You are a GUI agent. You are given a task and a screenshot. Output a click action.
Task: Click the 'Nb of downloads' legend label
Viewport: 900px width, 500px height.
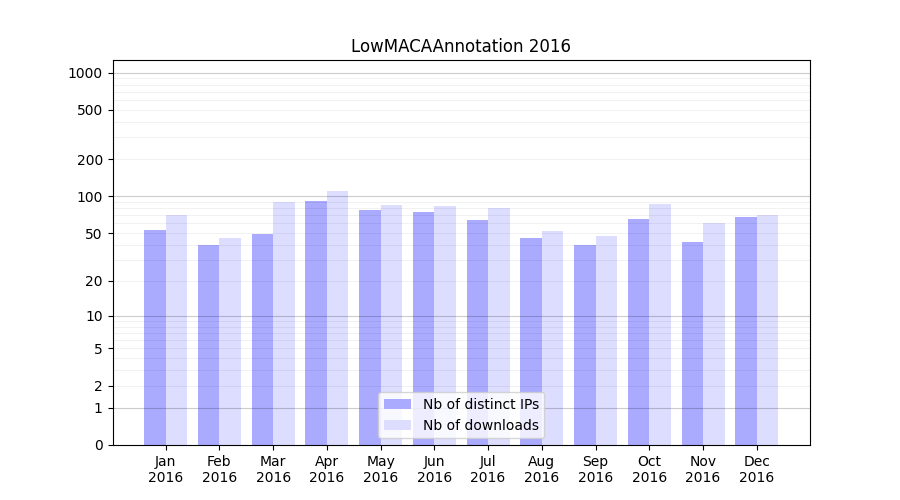click(x=480, y=425)
